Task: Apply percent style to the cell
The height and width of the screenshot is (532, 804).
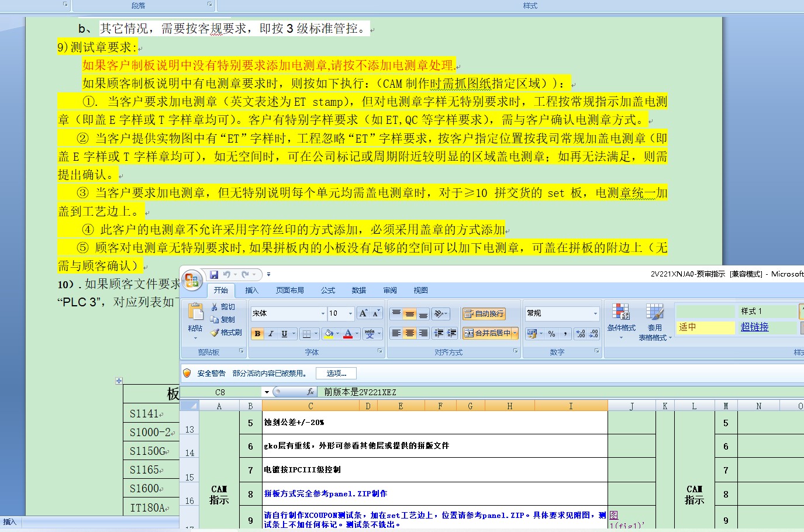Action: pos(551,333)
